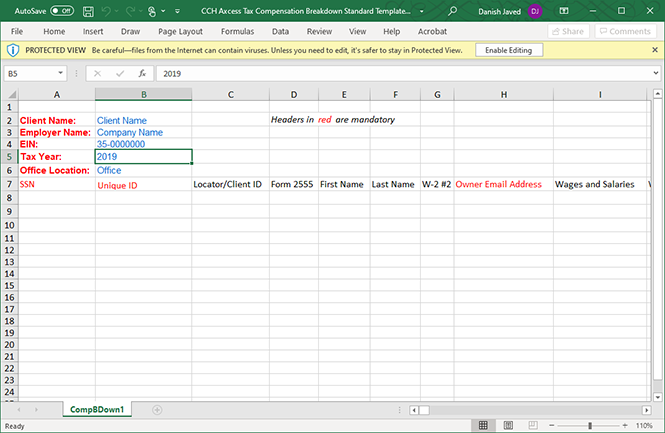Viewport: 665px width, 433px height.
Task: Expand the Name Box dropdown
Action: click(62, 73)
